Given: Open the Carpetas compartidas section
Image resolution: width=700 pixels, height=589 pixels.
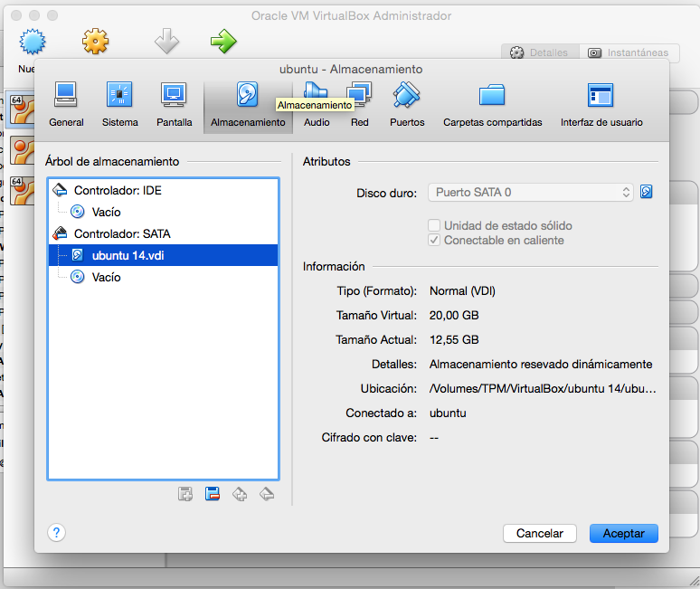Looking at the screenshot, I should coord(492,105).
